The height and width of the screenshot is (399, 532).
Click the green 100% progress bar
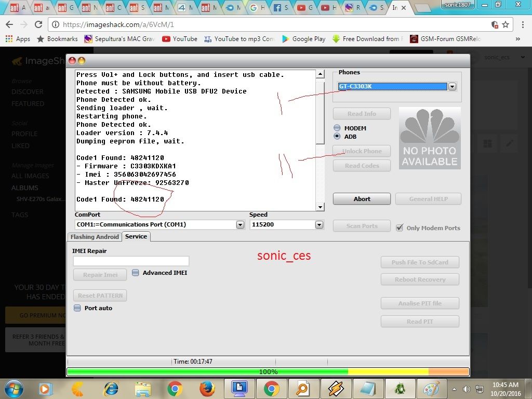coord(208,372)
